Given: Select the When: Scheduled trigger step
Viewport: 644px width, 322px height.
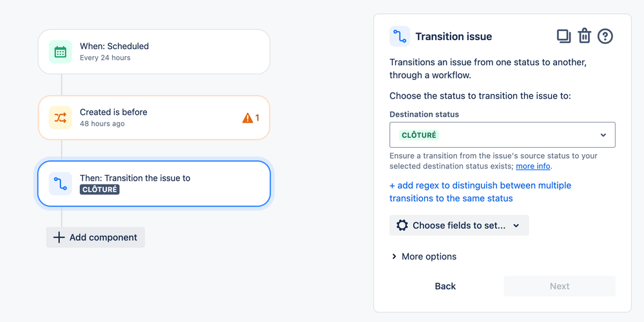Looking at the screenshot, I should click(154, 52).
